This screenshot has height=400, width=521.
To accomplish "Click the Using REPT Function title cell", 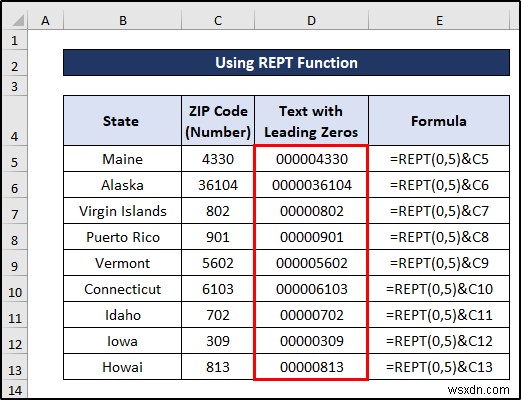I will [x=286, y=63].
